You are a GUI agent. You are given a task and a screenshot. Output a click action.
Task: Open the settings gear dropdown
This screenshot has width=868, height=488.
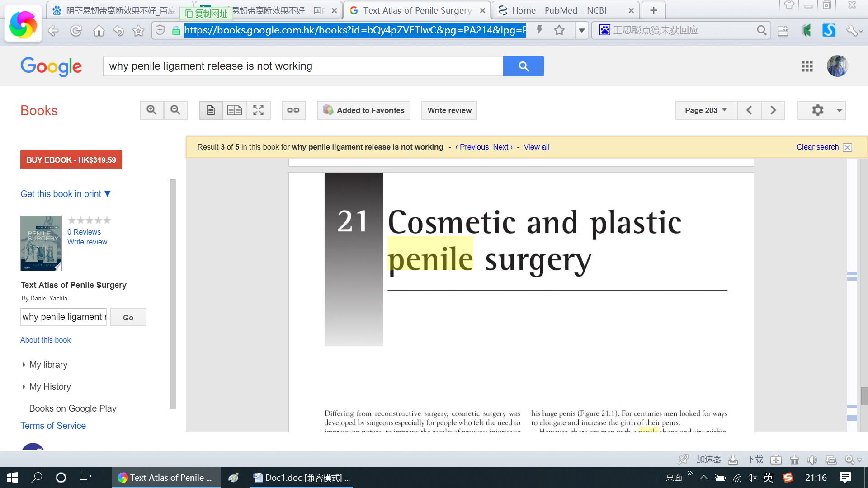(822, 110)
